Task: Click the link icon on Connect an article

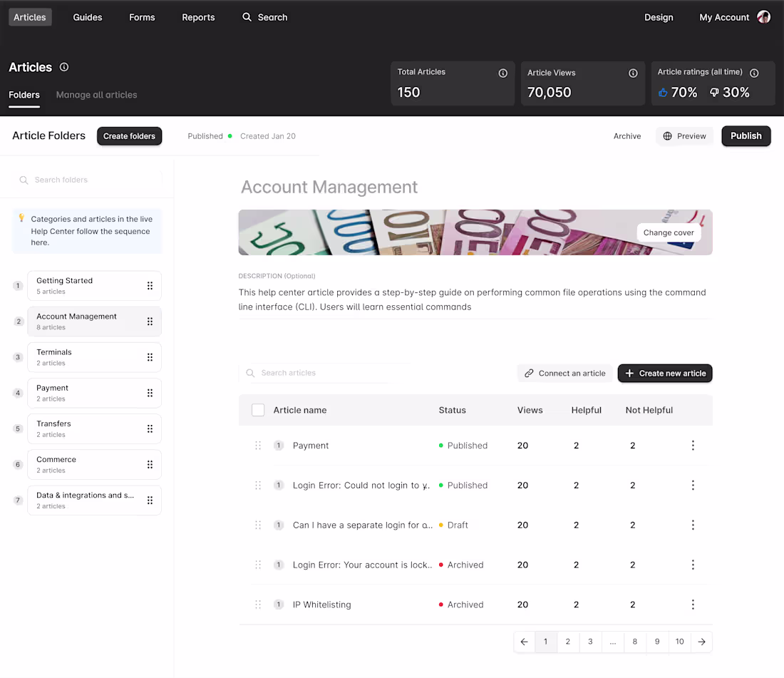Action: coord(529,373)
